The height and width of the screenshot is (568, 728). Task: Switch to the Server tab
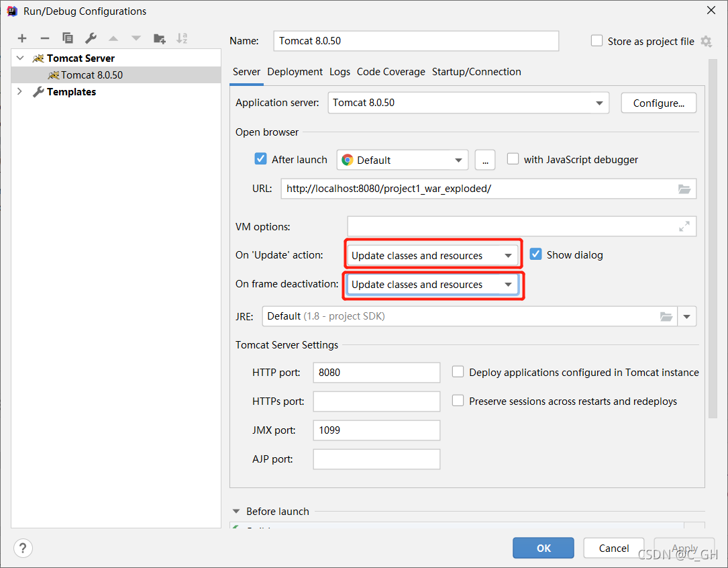pos(246,72)
